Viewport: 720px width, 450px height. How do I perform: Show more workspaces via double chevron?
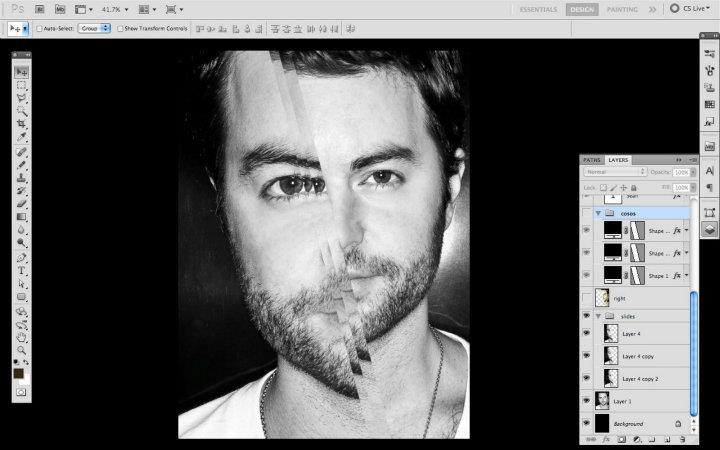[652, 9]
